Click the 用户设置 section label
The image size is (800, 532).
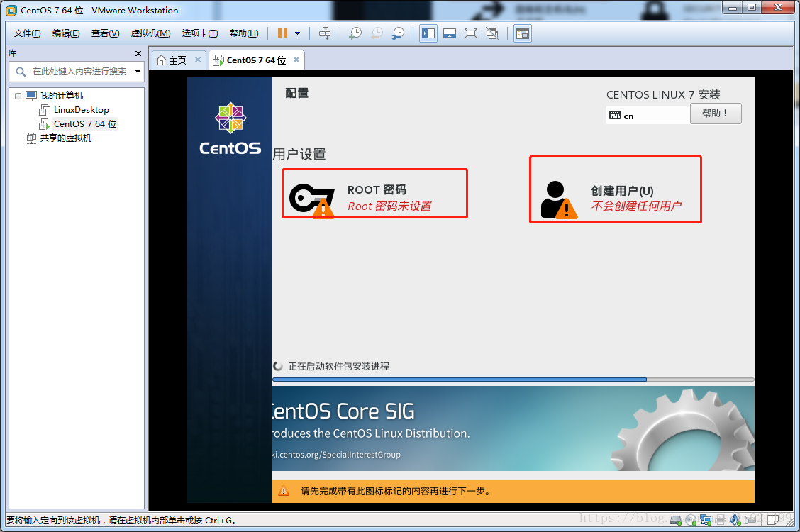click(x=299, y=154)
